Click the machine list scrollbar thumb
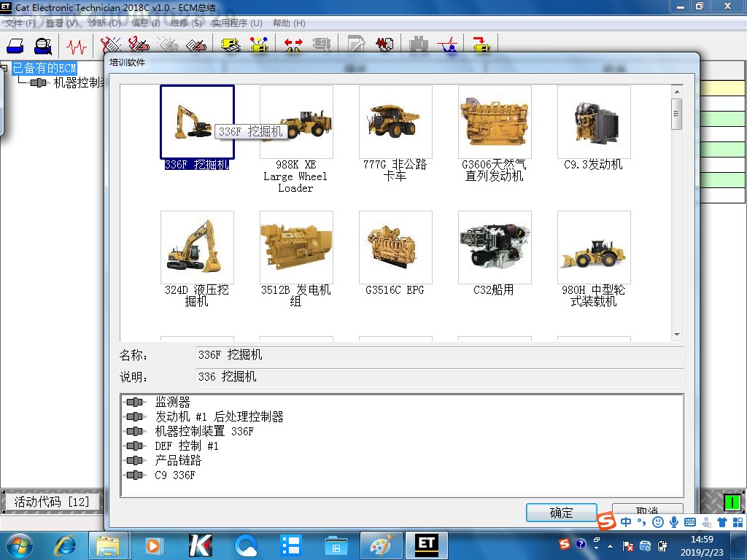 [x=676, y=114]
